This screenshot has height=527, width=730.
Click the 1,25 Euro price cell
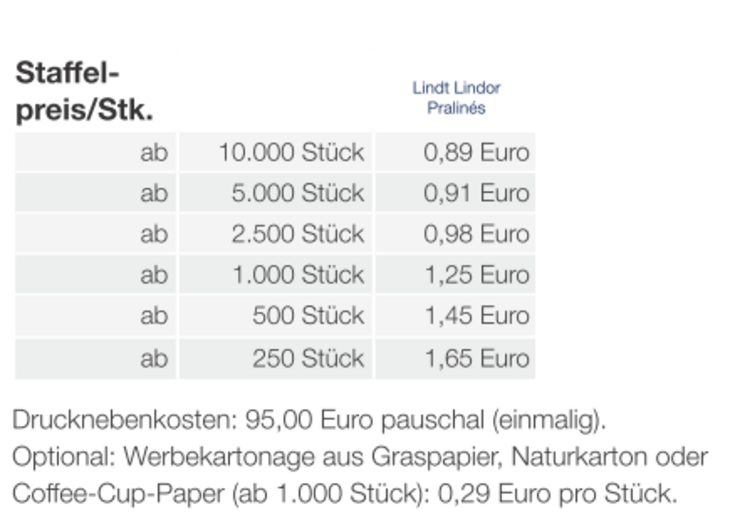click(x=476, y=275)
